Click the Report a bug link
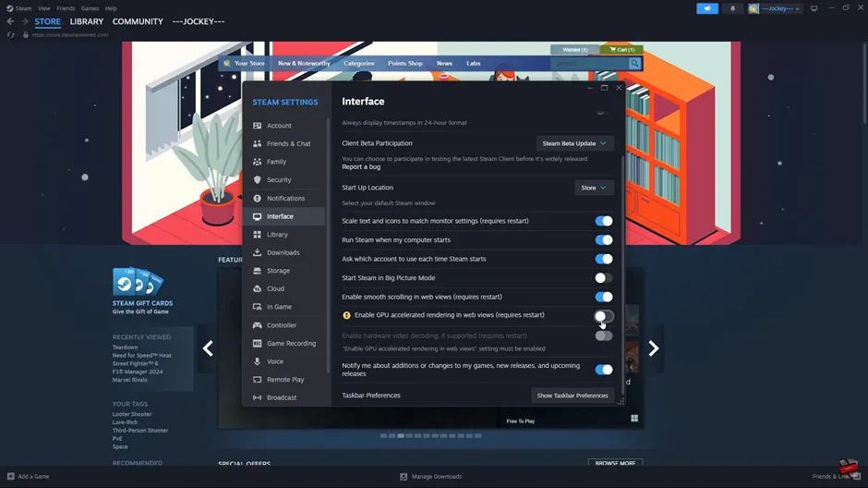This screenshot has height=488, width=868. pyautogui.click(x=361, y=166)
